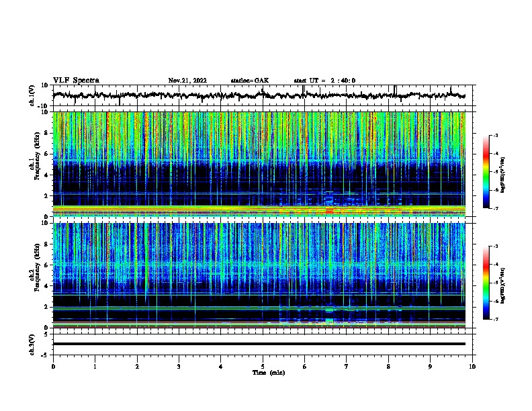Click the "ch.1(V)" waveform axis label
Image resolution: width=532 pixels, height=411 pixels.
click(32, 95)
